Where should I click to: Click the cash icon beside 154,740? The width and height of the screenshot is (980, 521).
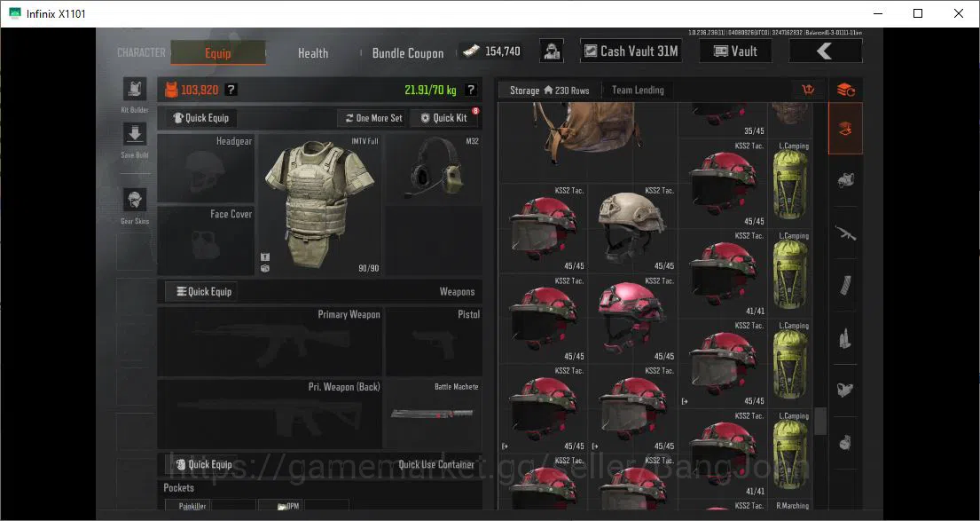tap(471, 51)
